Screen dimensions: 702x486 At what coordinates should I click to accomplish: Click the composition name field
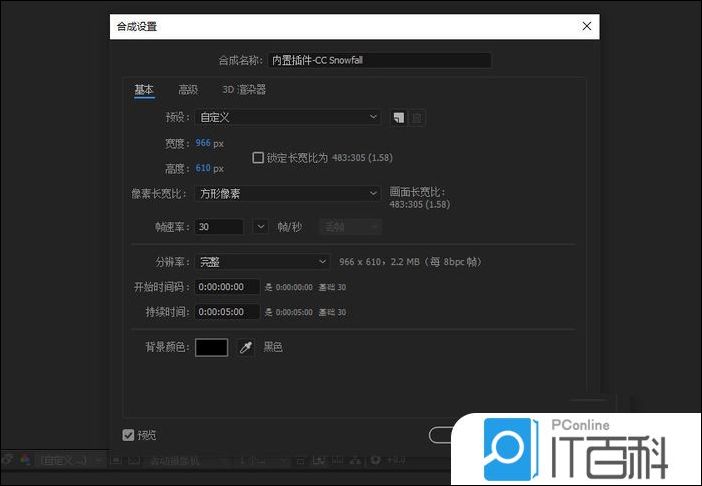[380, 60]
